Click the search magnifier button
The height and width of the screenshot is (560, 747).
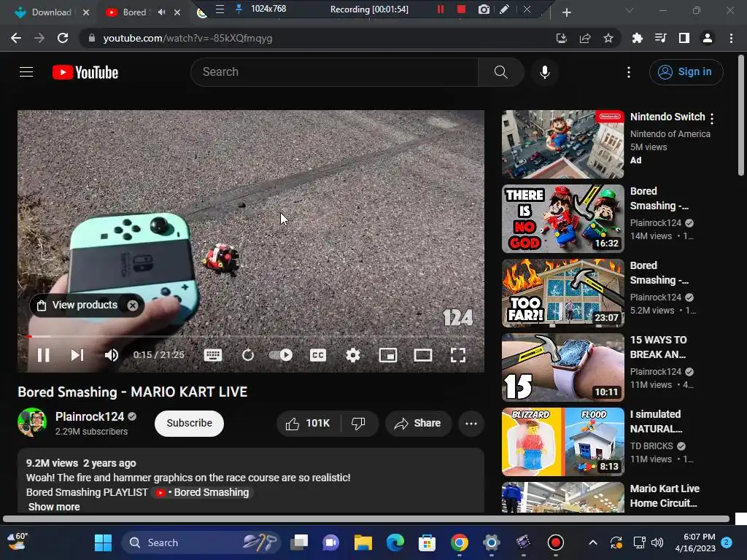500,72
